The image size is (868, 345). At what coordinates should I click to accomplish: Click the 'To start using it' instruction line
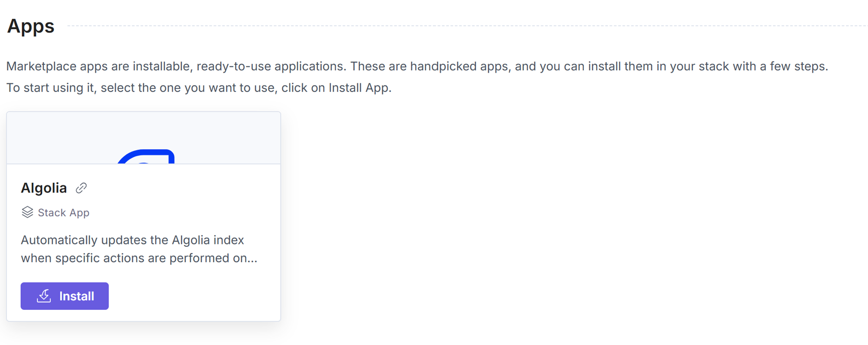pyautogui.click(x=199, y=88)
